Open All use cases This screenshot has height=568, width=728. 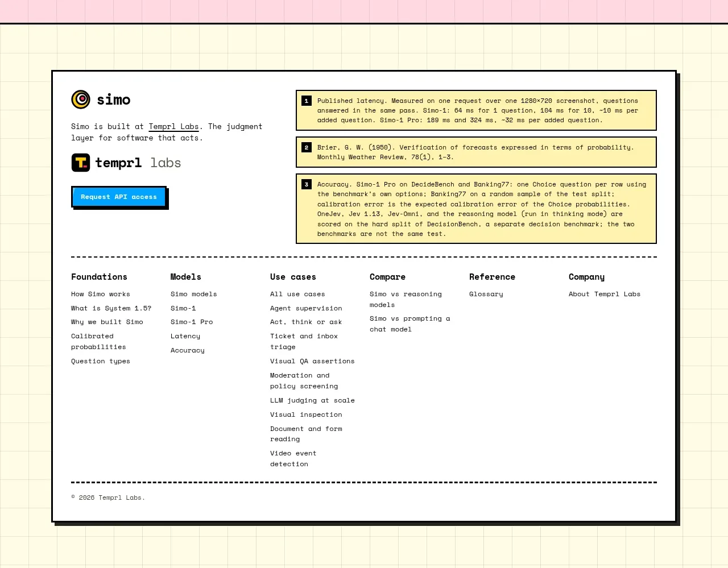coord(297,294)
